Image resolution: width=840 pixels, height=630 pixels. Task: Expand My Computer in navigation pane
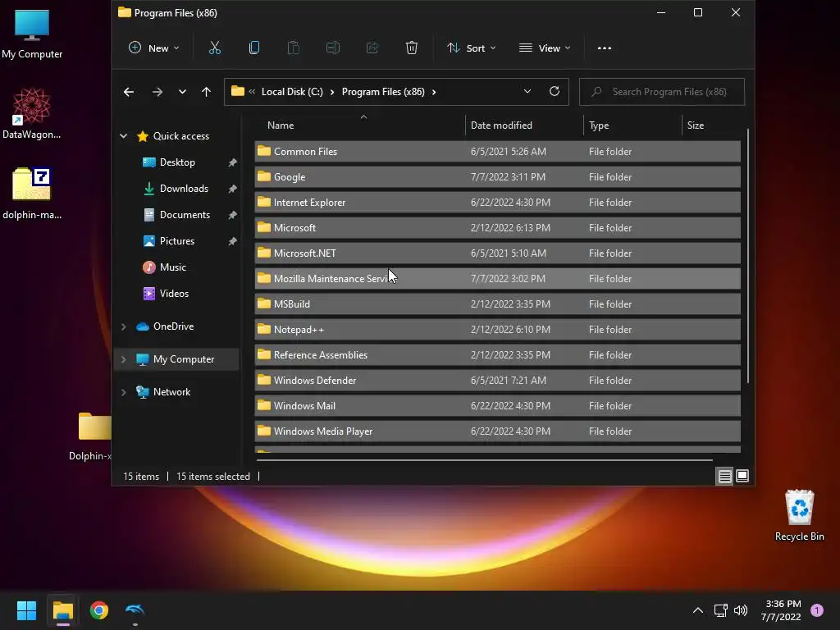(x=124, y=359)
